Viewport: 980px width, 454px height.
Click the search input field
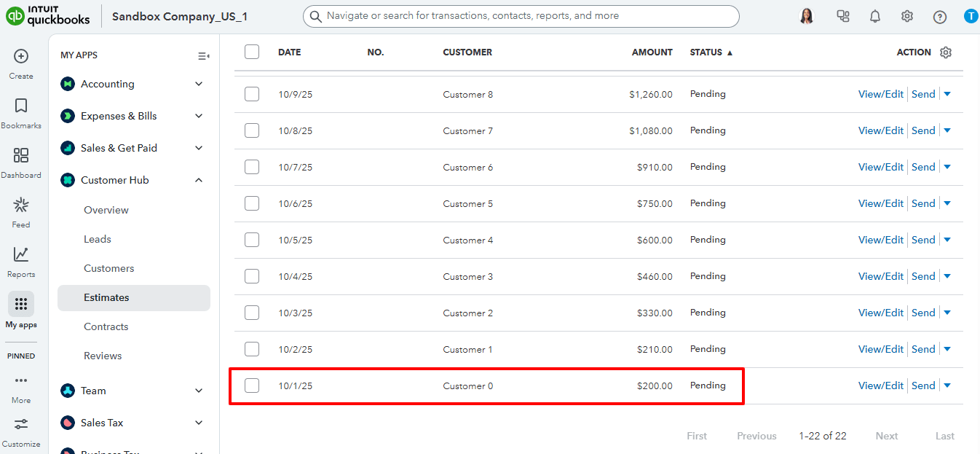coord(521,16)
